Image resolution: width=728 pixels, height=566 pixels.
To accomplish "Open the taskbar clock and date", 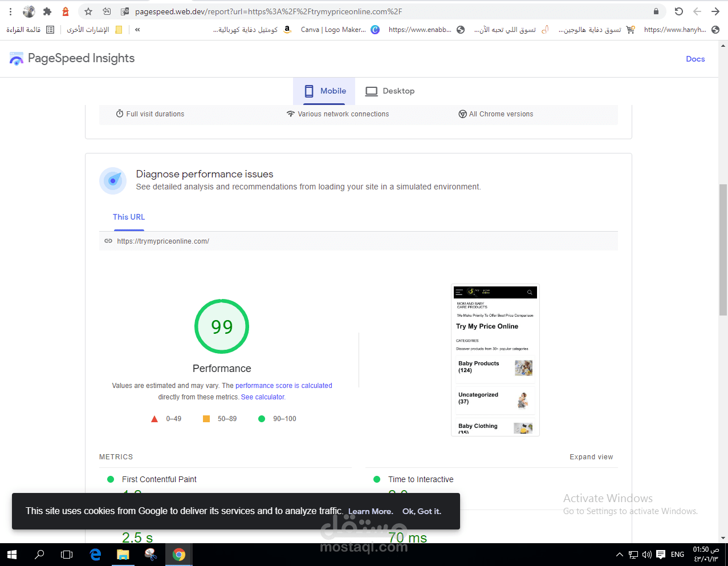I will point(706,555).
